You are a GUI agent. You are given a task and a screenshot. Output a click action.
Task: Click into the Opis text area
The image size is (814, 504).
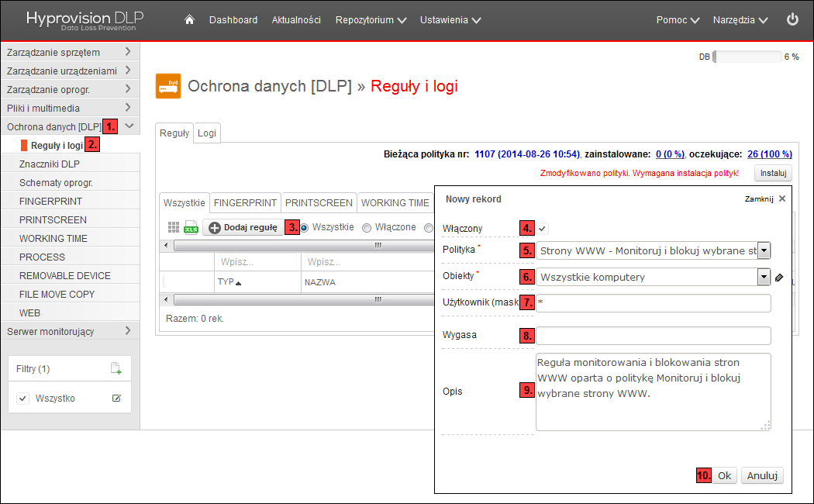click(653, 392)
